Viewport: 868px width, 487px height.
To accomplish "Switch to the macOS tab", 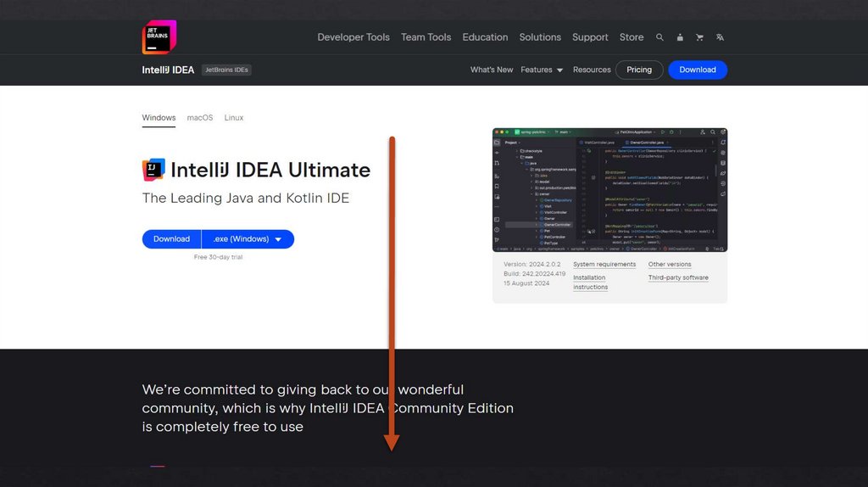I will (x=200, y=118).
